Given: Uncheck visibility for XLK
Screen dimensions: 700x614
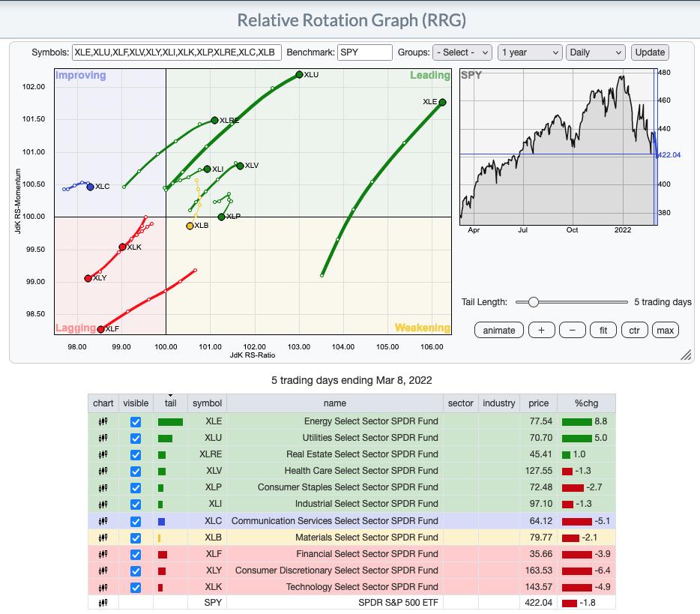Looking at the screenshot, I should pyautogui.click(x=136, y=587).
